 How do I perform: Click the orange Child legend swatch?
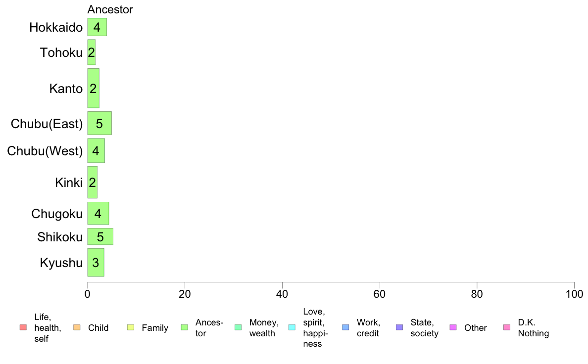pyautogui.click(x=77, y=327)
